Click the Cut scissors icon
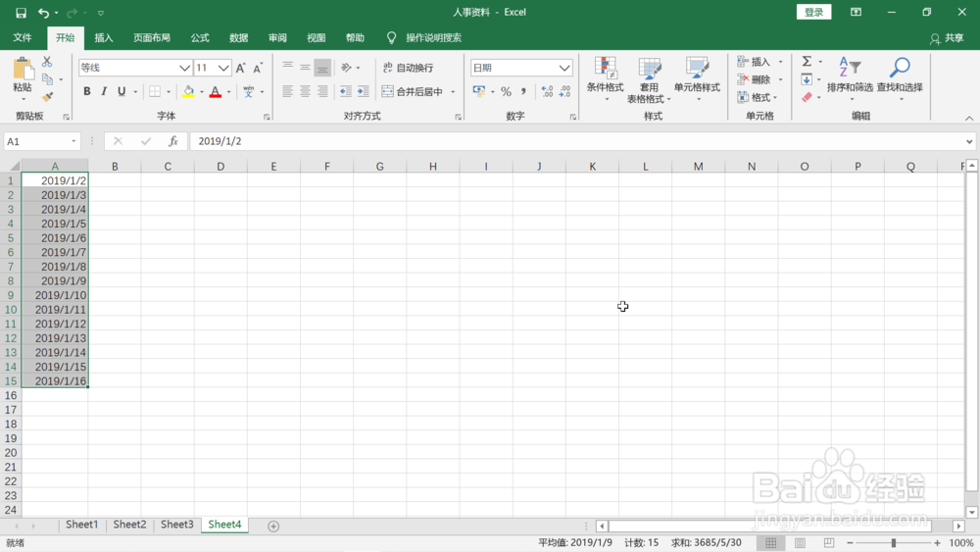 (x=47, y=62)
